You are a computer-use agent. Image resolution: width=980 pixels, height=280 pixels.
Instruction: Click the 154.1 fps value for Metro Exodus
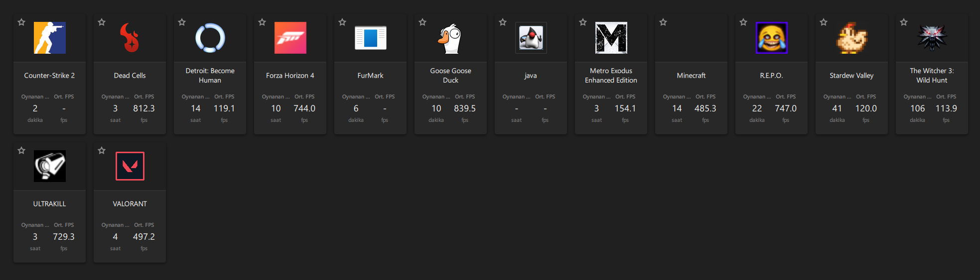(x=625, y=108)
